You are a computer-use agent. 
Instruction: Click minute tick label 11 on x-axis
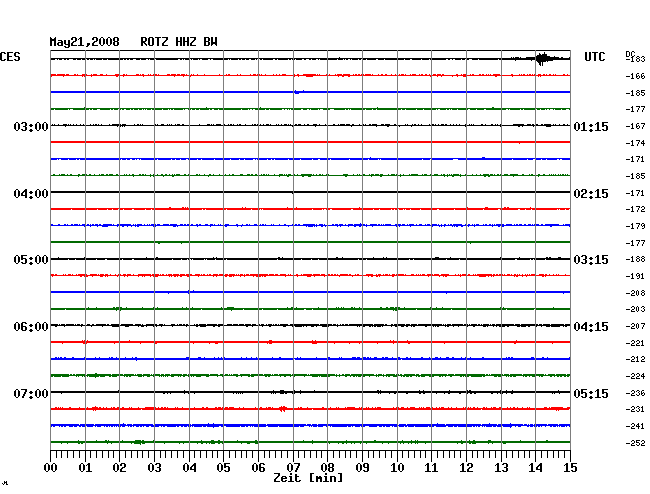[x=431, y=468]
